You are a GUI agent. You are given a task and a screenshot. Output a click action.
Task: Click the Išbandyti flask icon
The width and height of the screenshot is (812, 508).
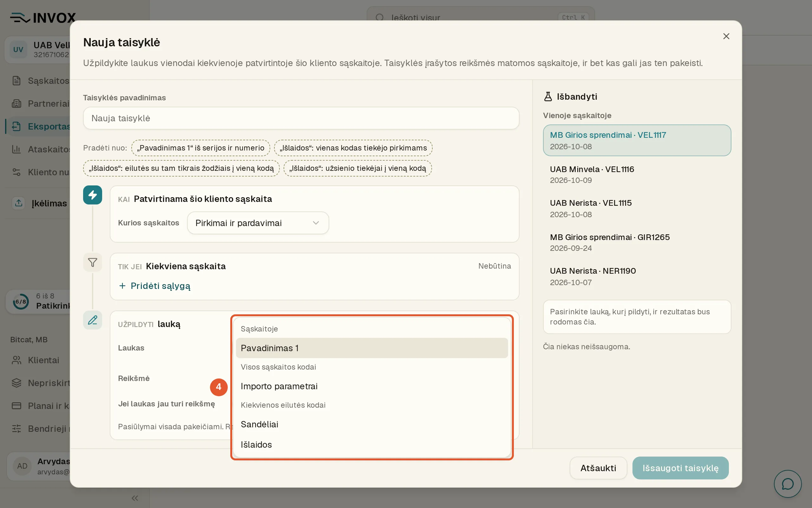tap(548, 97)
